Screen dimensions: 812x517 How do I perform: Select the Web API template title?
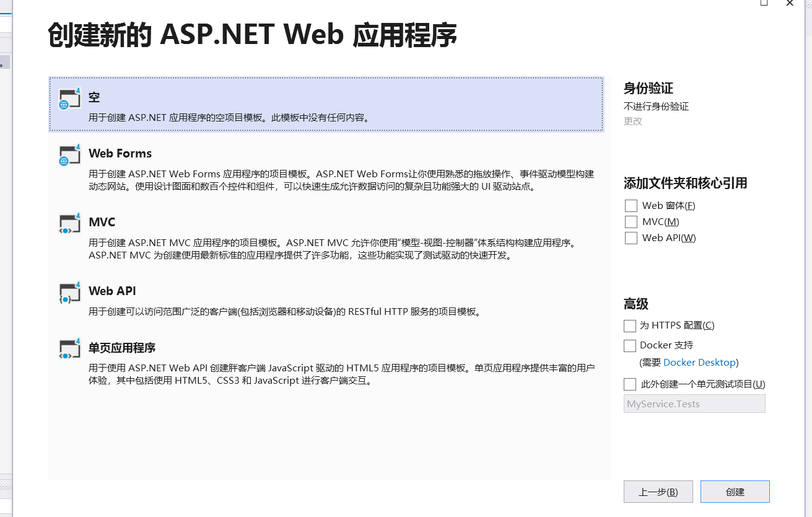click(112, 291)
